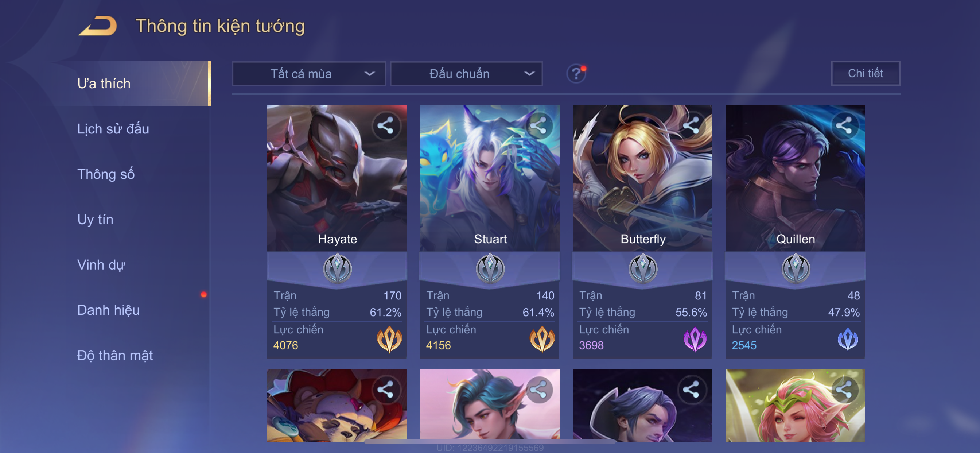Share the Butterfly hero card
The image size is (980, 453).
pyautogui.click(x=691, y=125)
